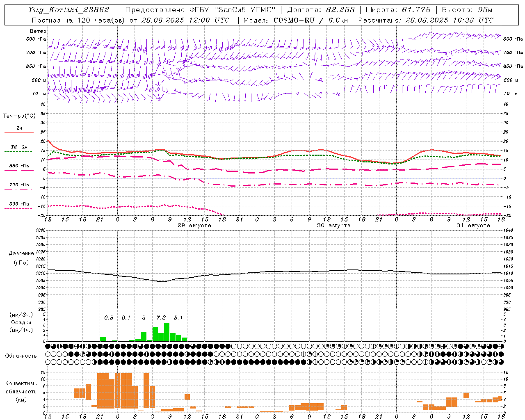Click the '500 гПа' temperature legend entry

tap(19, 204)
